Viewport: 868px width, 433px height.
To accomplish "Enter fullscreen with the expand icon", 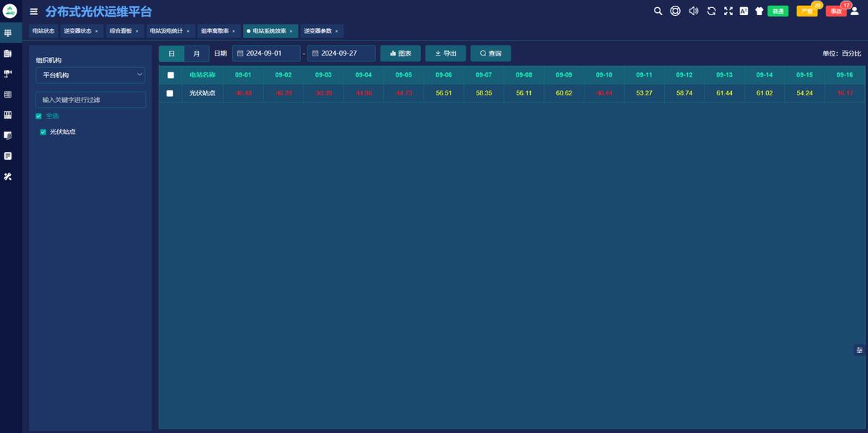I will click(x=728, y=11).
